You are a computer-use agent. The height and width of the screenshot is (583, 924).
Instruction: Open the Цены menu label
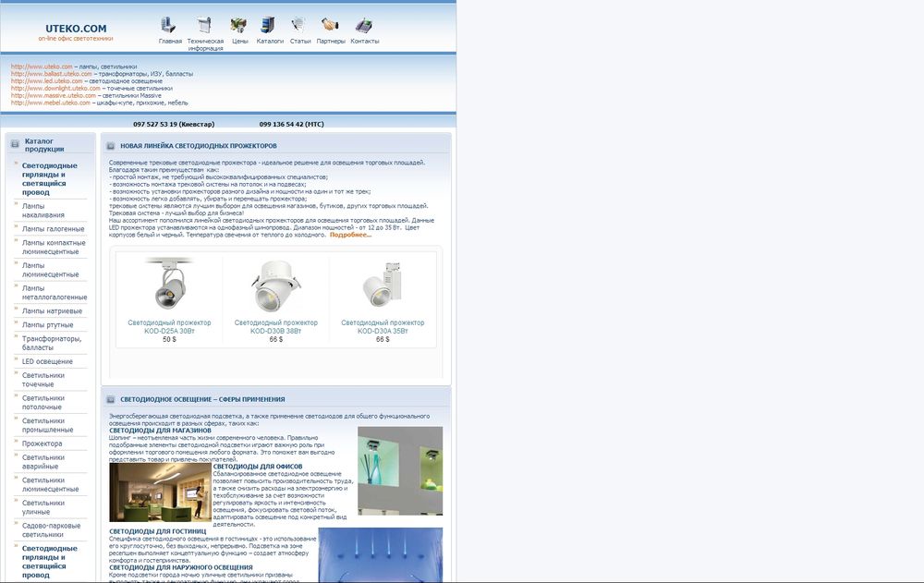pos(240,42)
